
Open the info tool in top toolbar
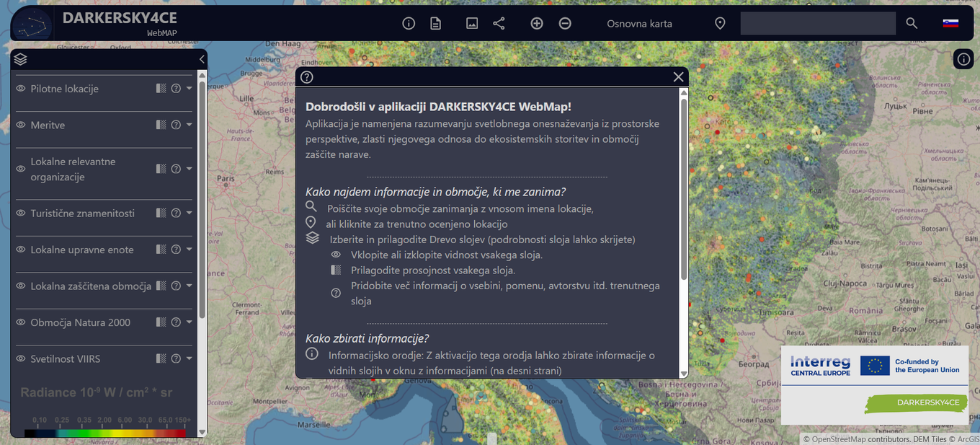coord(409,23)
